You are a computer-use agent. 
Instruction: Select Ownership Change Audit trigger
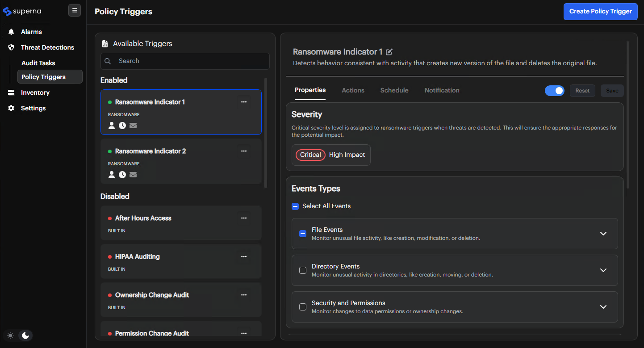(181, 300)
